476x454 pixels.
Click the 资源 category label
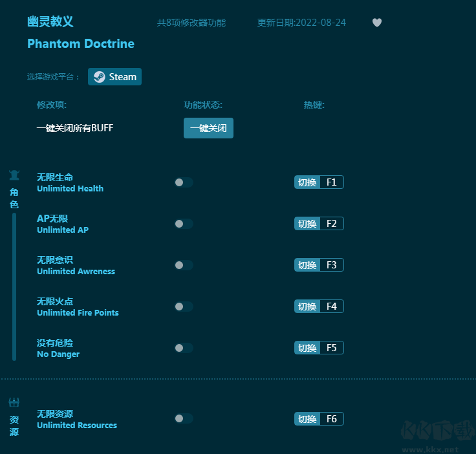pyautogui.click(x=14, y=426)
